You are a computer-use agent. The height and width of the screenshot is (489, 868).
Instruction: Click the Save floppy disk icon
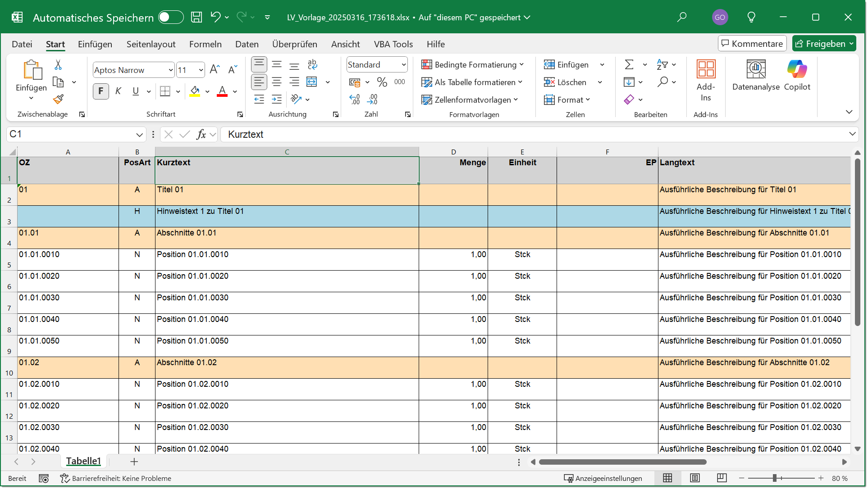196,18
